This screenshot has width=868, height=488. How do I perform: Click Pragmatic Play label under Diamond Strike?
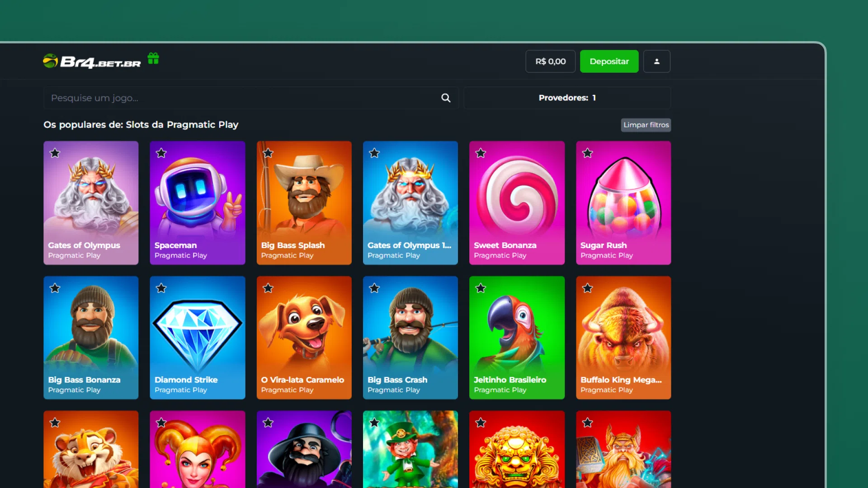coord(180,390)
